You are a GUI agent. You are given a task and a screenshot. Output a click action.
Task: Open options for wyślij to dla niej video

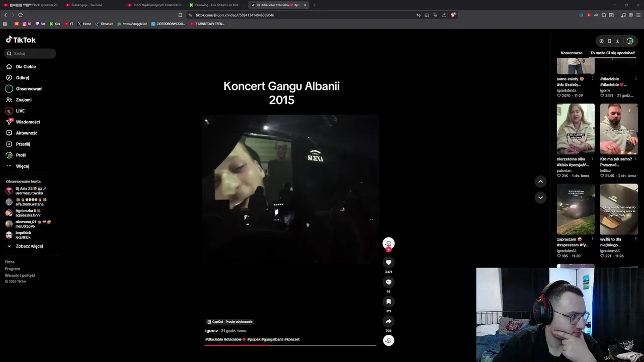coord(635,239)
